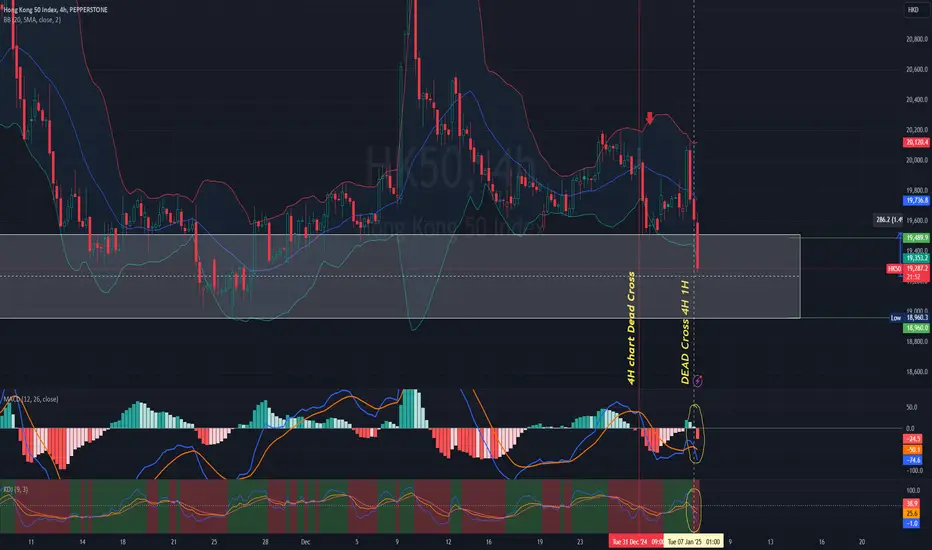This screenshot has width=932, height=550.
Task: Click the MACD histogram value -24.5
Action: (x=913, y=439)
